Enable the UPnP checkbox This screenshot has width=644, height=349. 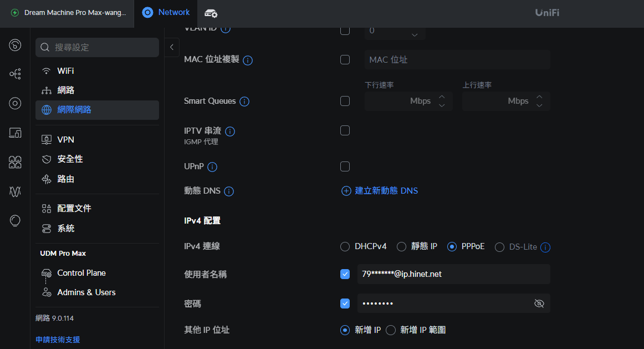click(345, 166)
